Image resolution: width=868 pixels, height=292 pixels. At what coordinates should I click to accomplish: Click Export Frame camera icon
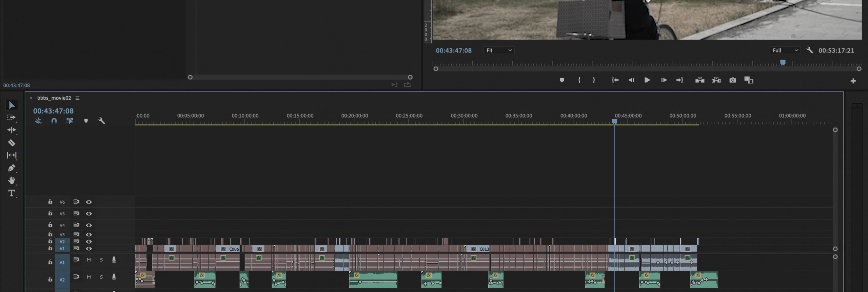pos(733,80)
